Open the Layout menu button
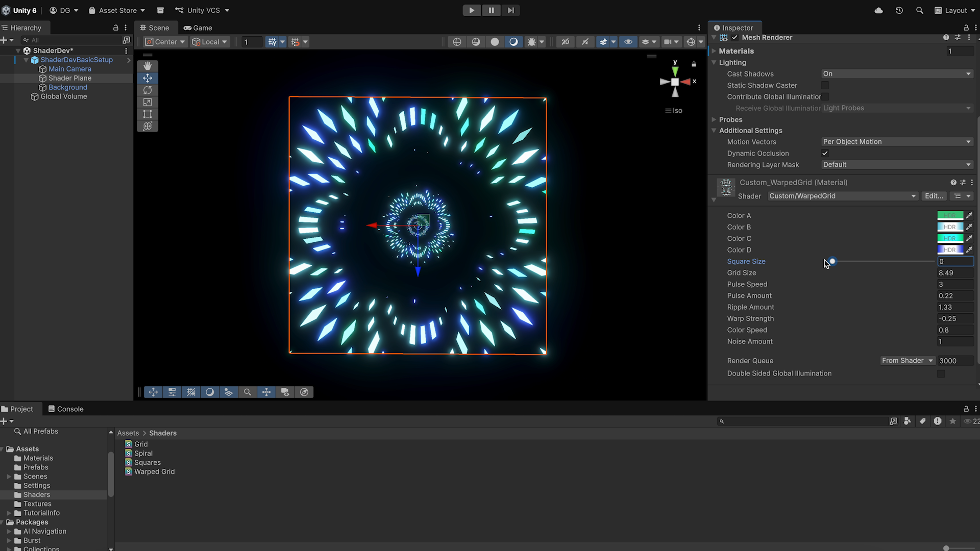Image resolution: width=980 pixels, height=551 pixels. tap(954, 10)
